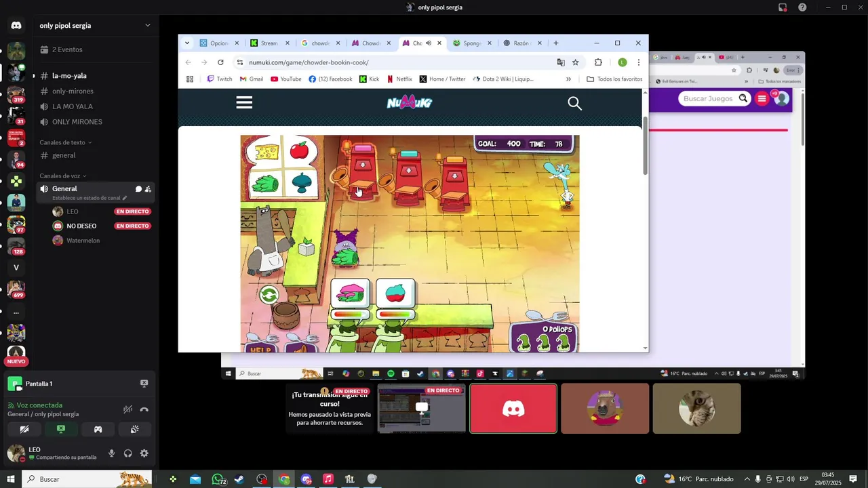Switch to the Razón tab in Chrome
Screen dimensions: 868x488
tap(522, 43)
